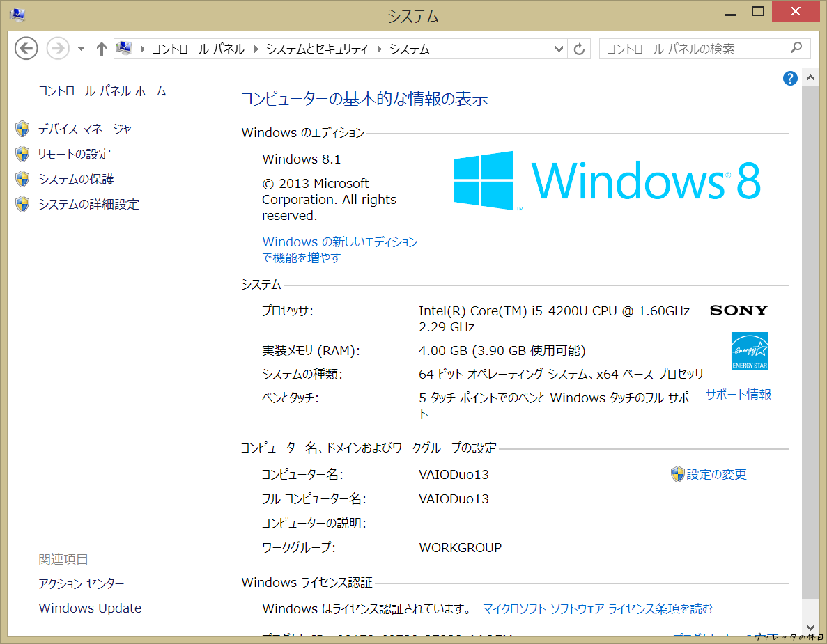Click the Windows 8.1 edition text
The height and width of the screenshot is (644, 827).
pos(301,159)
